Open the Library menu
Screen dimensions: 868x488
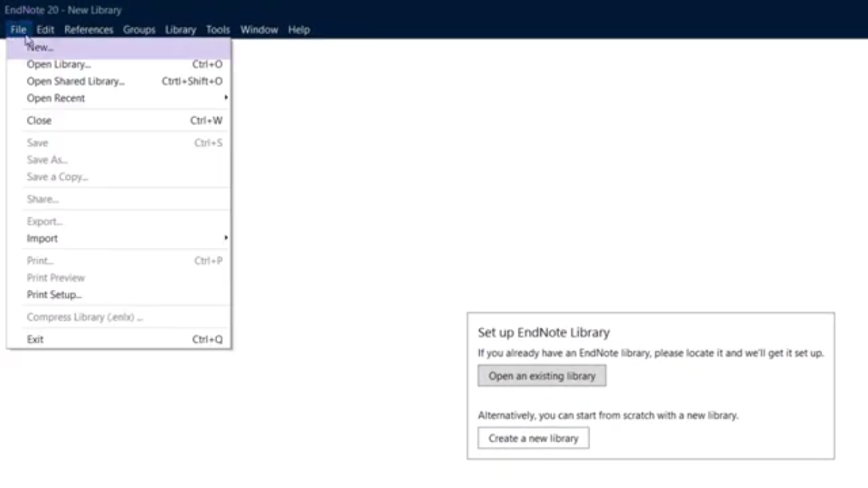tap(180, 30)
